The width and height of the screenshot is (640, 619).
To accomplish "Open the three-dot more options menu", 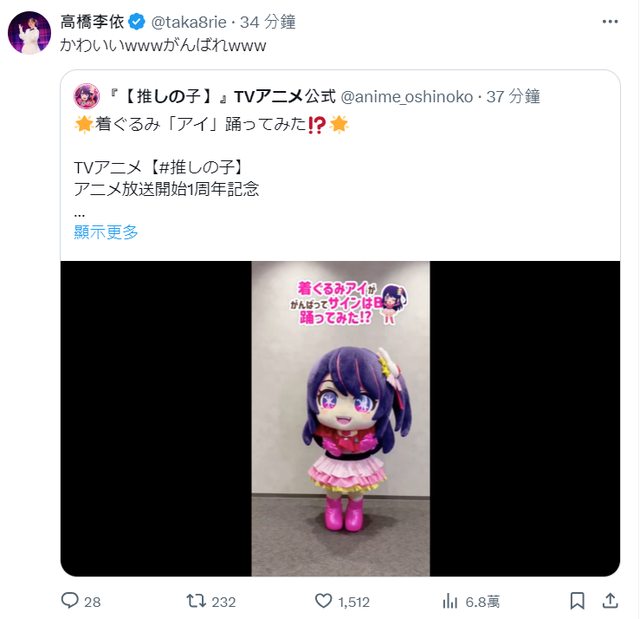I will 610,21.
